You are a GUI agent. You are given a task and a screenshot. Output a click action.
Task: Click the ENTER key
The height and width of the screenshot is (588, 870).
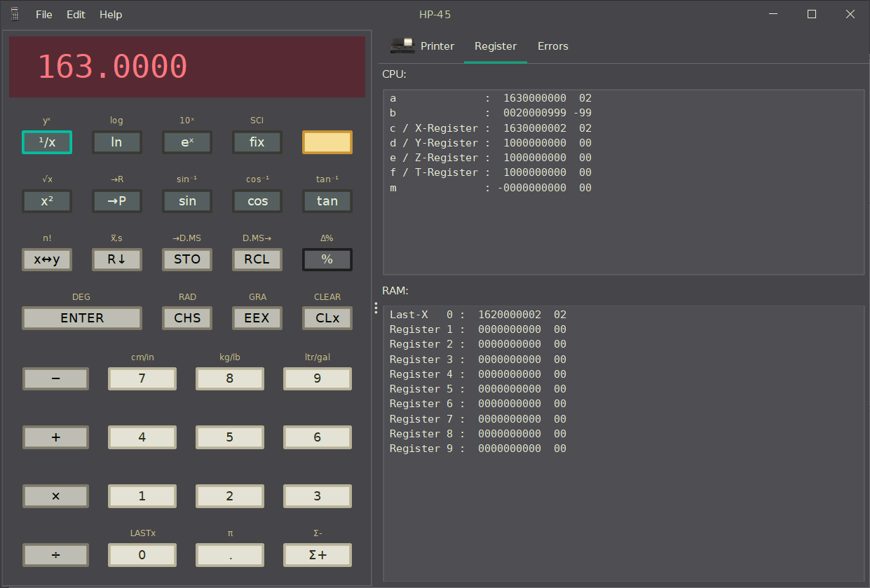point(82,318)
